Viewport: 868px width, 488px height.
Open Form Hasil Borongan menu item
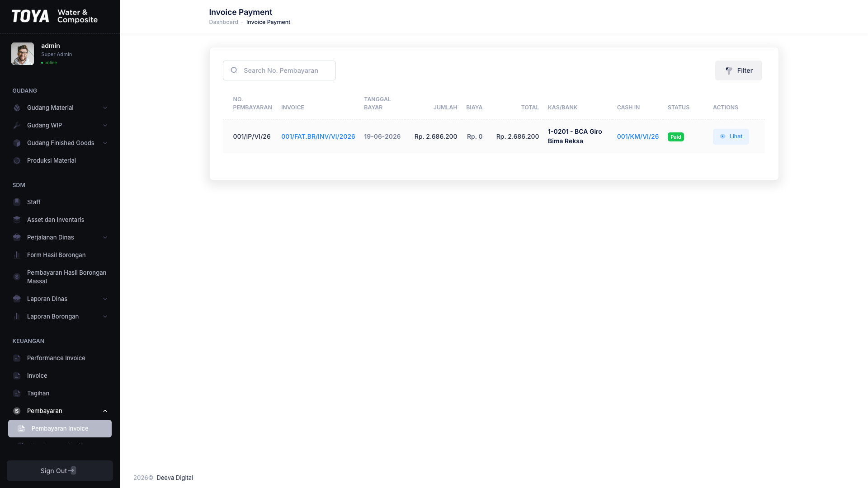(60, 255)
